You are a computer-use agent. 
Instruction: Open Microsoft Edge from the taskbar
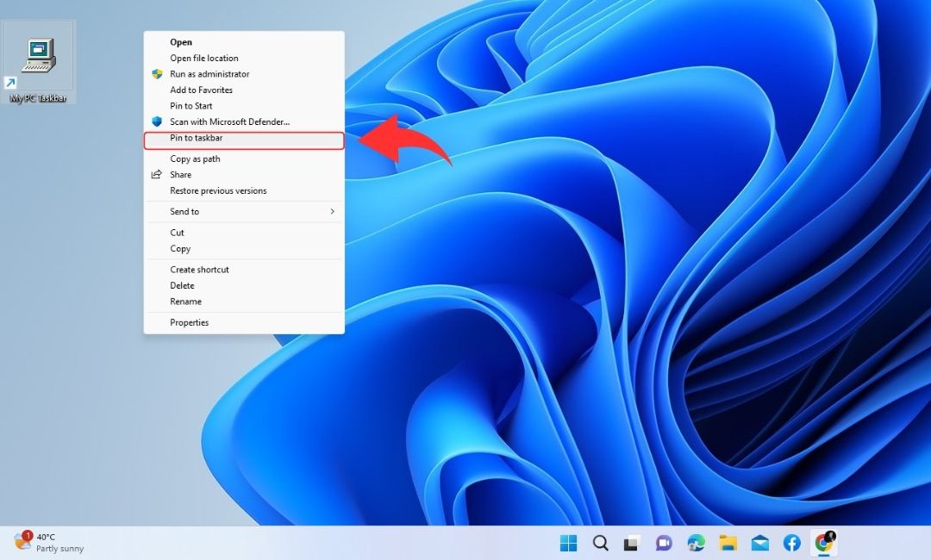tap(696, 543)
